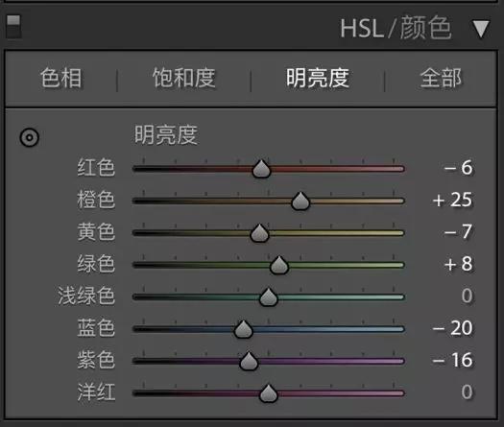Toggle the HSL panel on/off switch
The image size is (504, 427).
[x=13, y=27]
